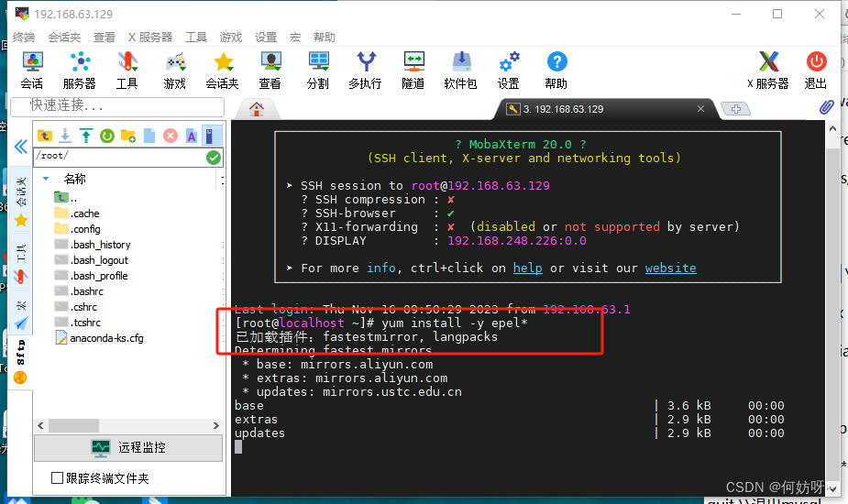Open the 软件包 (Packages) toolbar icon

[x=461, y=71]
